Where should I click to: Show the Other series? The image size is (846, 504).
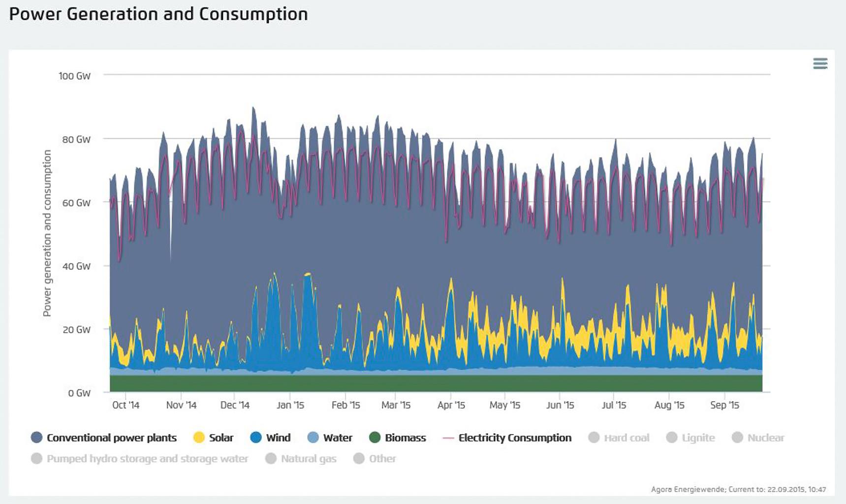(x=382, y=459)
